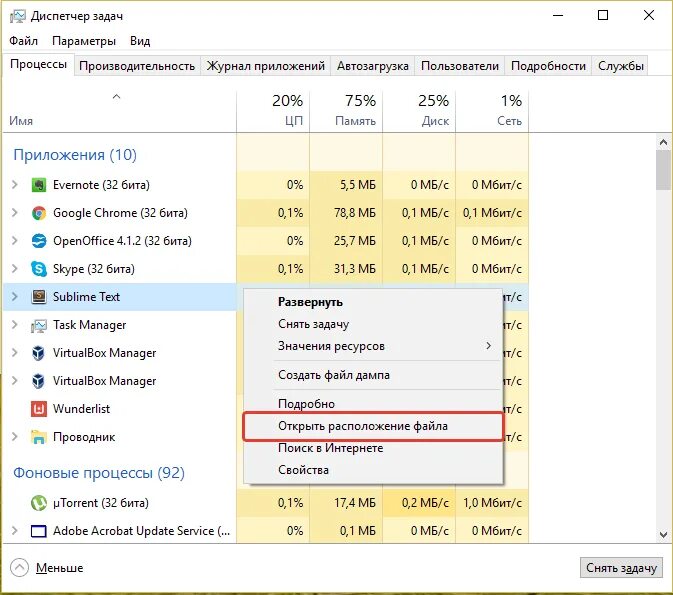This screenshot has width=673, height=595.
Task: Expand the OpenOffice 4.1.2 process group
Action: tap(15, 241)
